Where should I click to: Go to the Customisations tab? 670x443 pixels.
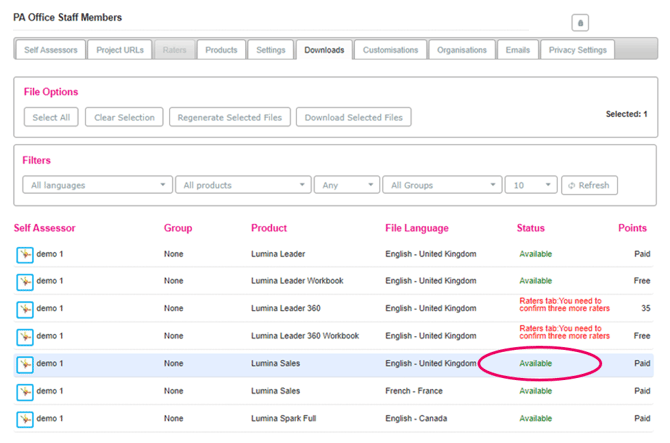pos(391,50)
